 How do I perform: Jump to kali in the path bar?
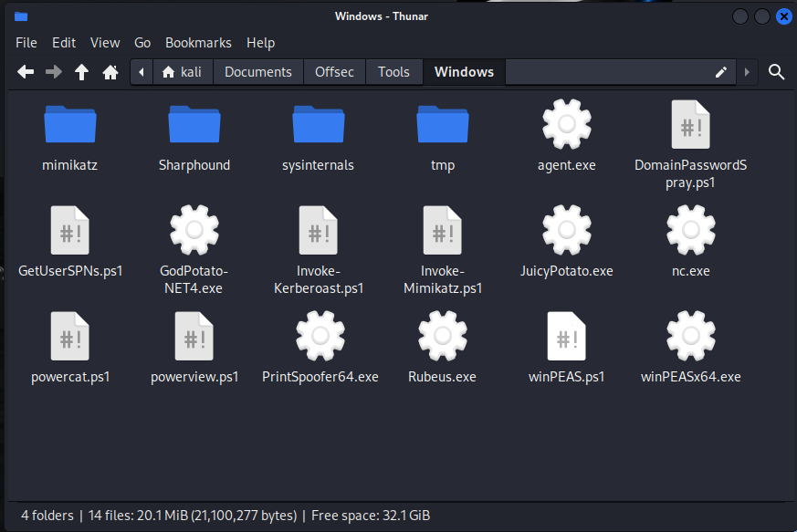(183, 72)
